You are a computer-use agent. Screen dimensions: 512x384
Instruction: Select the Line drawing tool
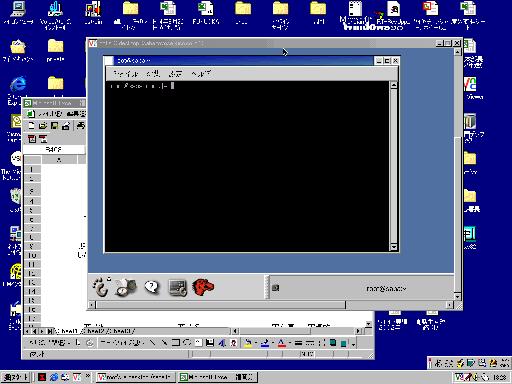point(152,343)
